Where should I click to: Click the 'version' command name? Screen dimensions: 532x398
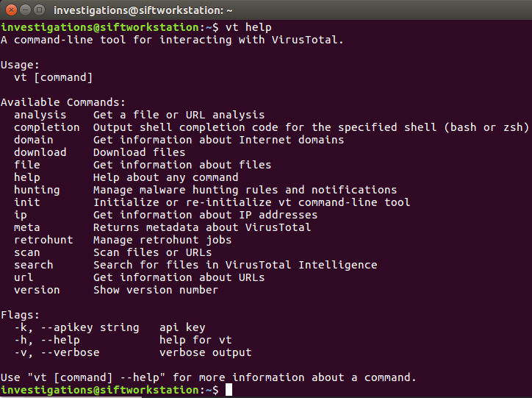point(37,290)
